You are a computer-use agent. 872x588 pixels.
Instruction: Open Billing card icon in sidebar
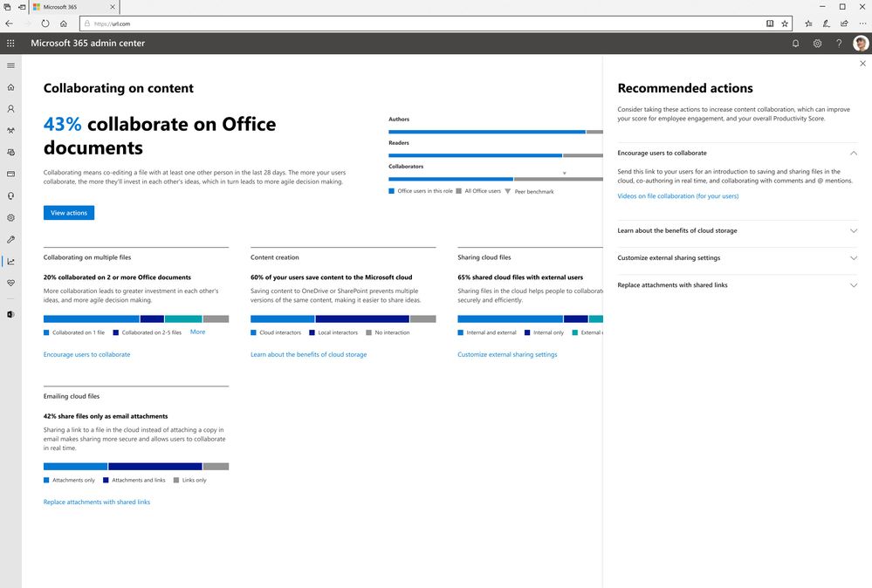(x=10, y=174)
